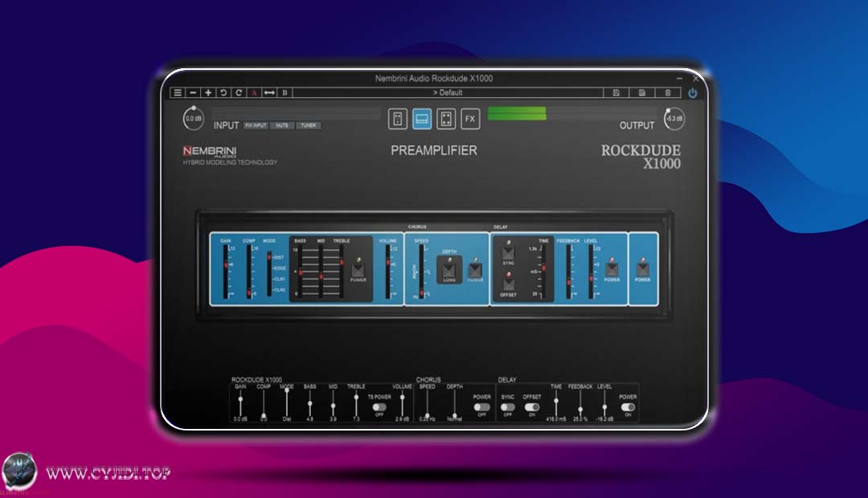Toggle the far-right main POWER rocker switch
Viewport: 868px width, 498px height.
click(x=643, y=269)
